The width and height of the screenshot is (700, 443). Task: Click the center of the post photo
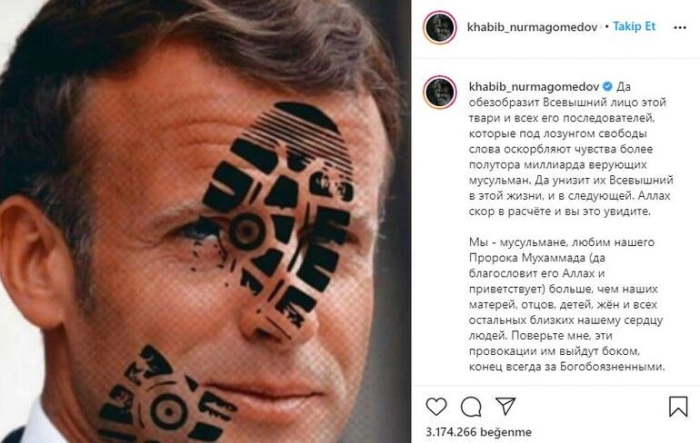click(x=205, y=222)
